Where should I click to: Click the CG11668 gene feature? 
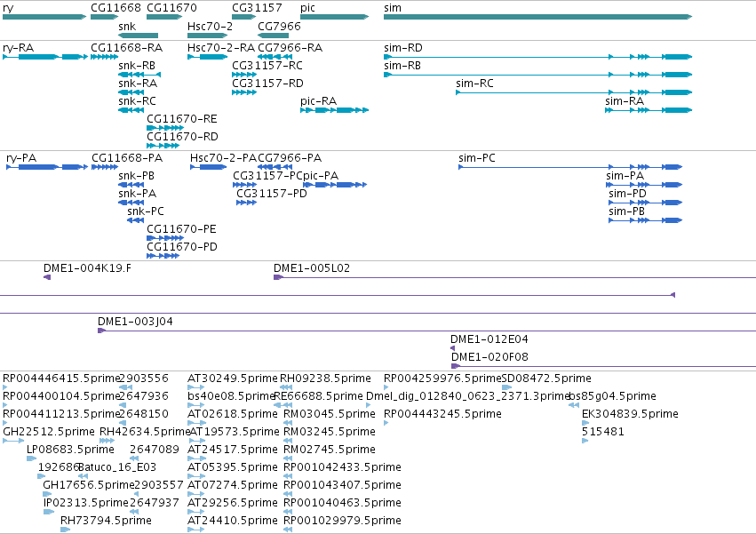click(x=105, y=17)
